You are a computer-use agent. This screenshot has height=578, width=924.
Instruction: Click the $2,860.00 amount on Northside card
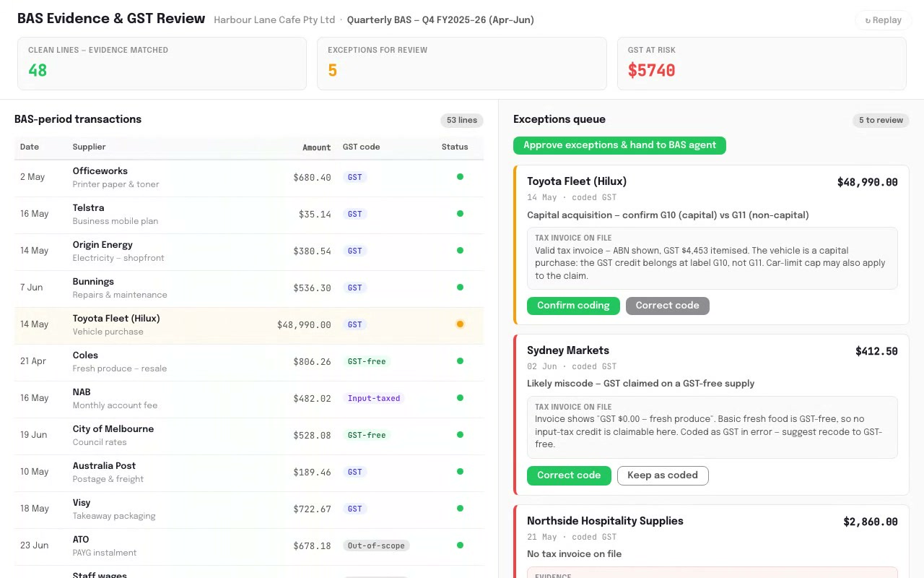tap(871, 522)
